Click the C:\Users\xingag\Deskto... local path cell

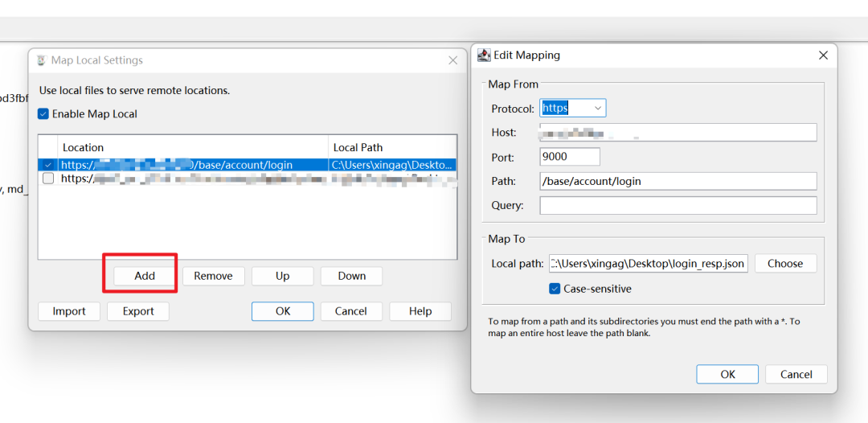392,164
